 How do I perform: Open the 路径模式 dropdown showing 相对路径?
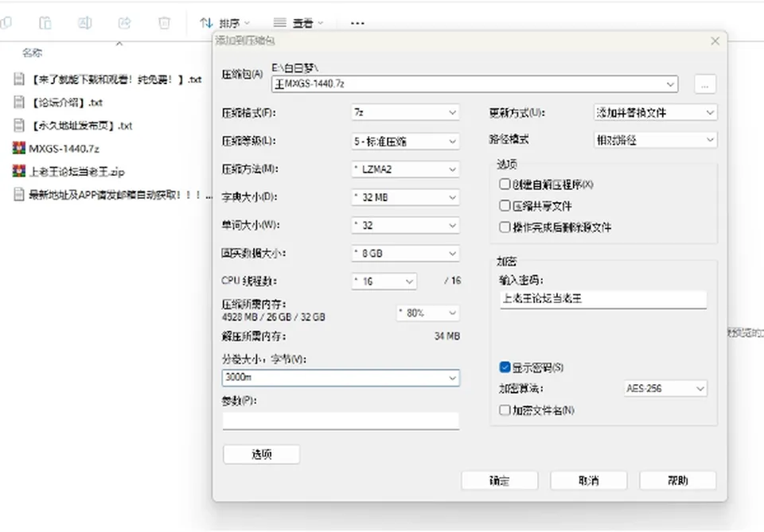[655, 140]
